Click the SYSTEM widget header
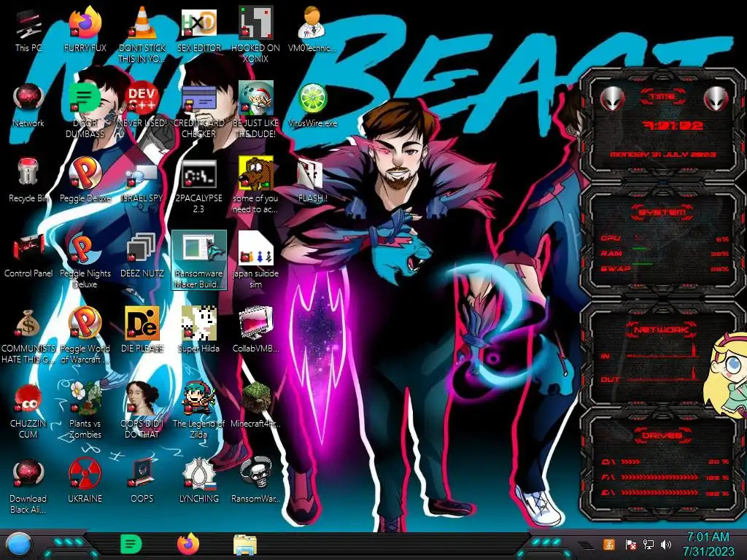This screenshot has width=747, height=560. coord(662,212)
